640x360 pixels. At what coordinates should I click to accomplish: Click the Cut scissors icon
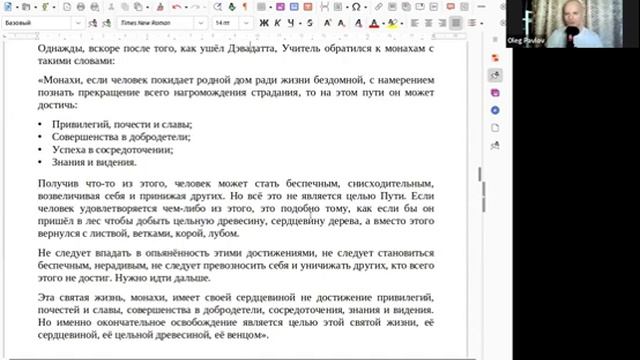pyautogui.click(x=111, y=7)
